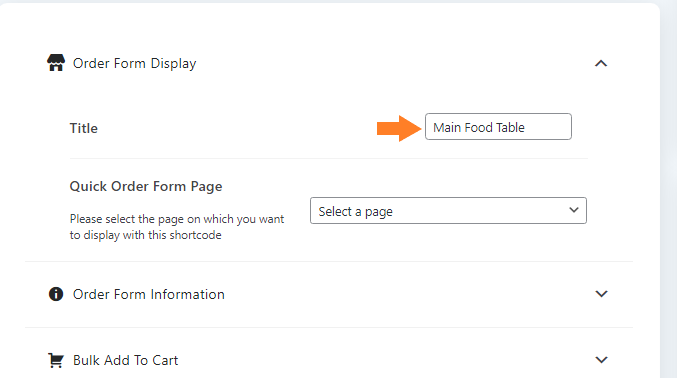
Task: Collapse Order Form Display with the up chevron
Action: click(x=601, y=64)
